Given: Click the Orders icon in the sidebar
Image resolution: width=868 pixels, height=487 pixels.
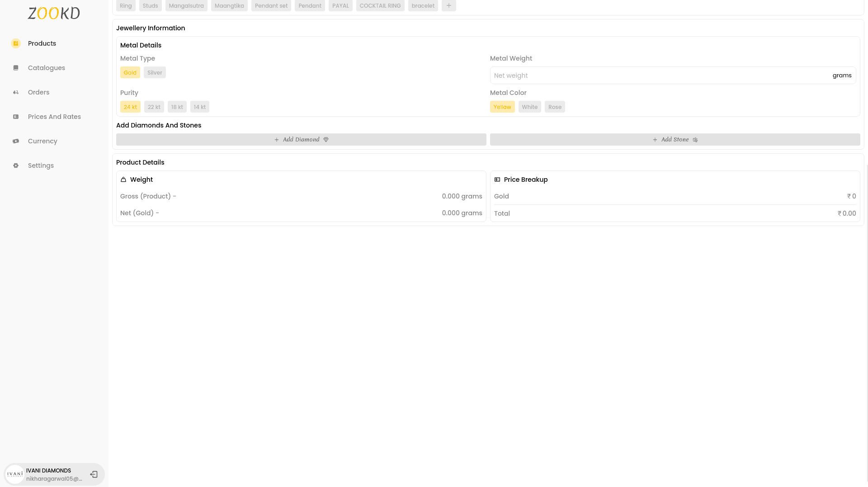Looking at the screenshot, I should click(x=16, y=92).
